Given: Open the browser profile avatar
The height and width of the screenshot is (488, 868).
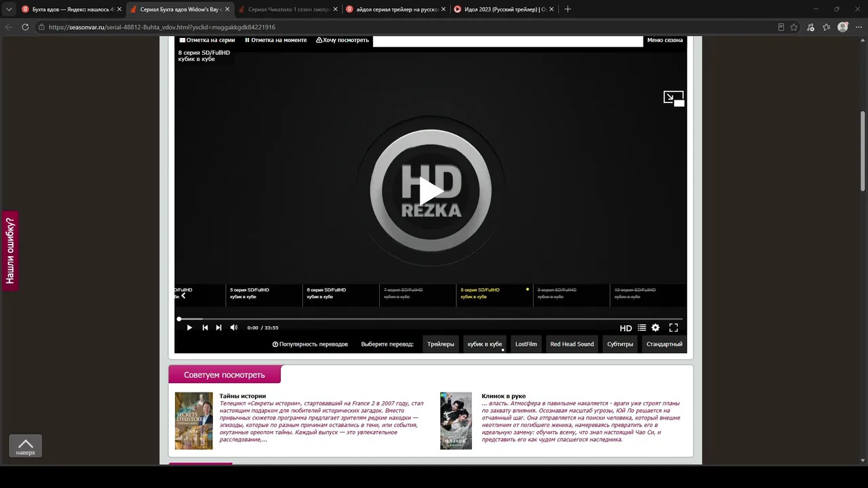Looking at the screenshot, I should (x=843, y=27).
